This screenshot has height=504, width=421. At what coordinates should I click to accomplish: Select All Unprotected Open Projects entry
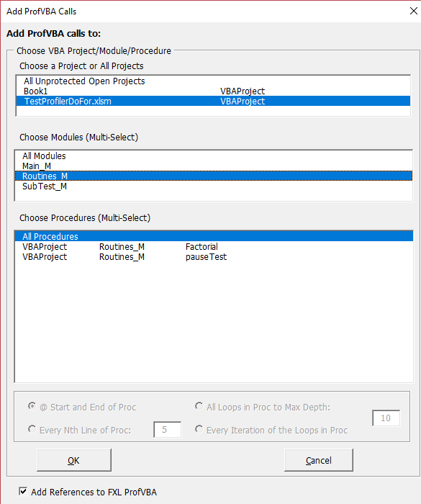(x=213, y=81)
